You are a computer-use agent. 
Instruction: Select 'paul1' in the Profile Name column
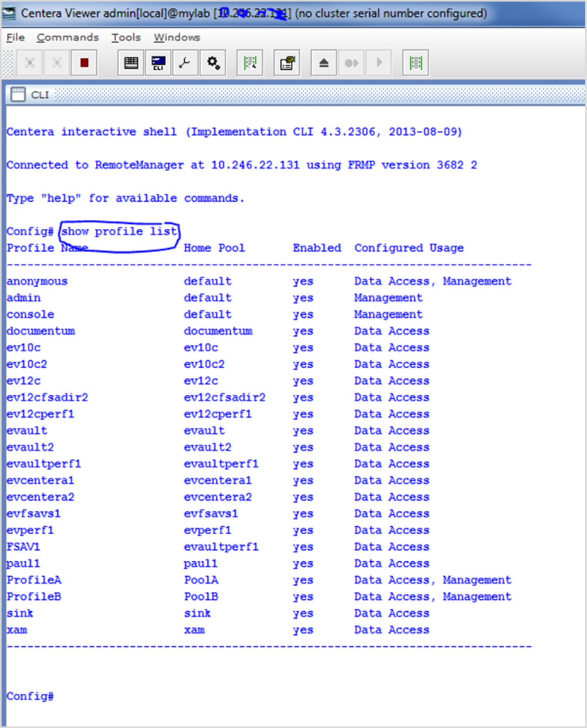click(x=24, y=563)
